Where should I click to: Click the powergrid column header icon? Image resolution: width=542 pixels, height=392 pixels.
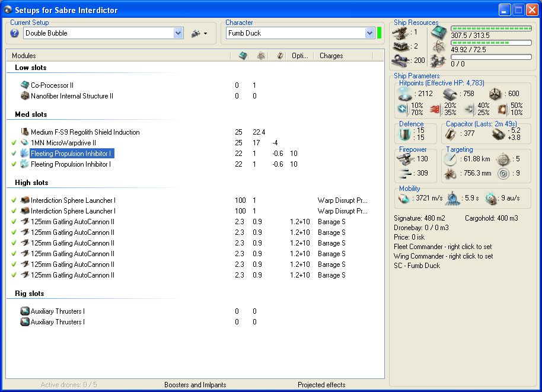261,56
